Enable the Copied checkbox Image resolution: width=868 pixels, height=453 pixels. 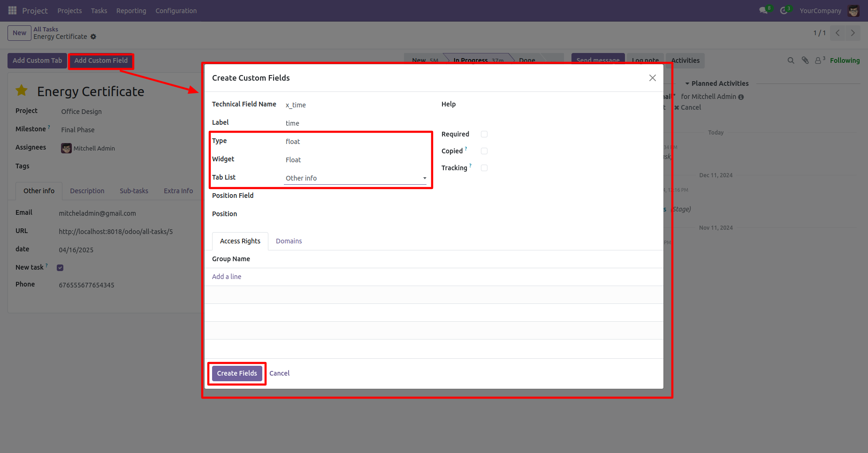[x=484, y=151]
